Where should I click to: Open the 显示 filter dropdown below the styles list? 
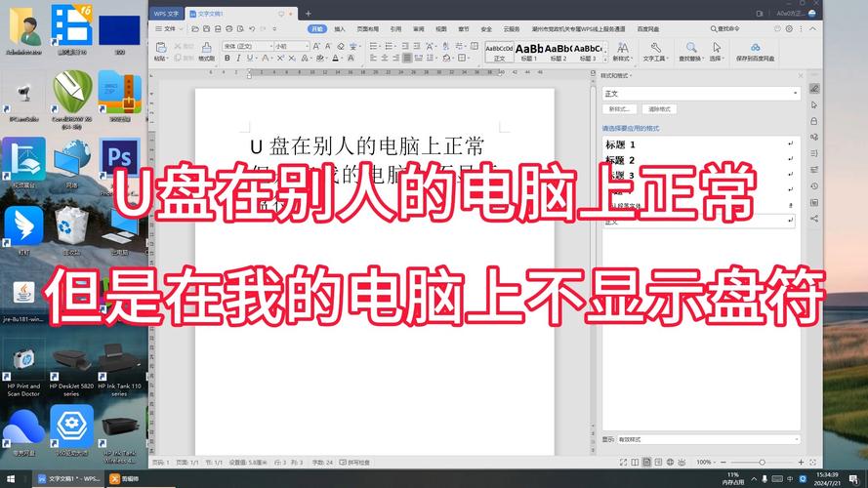tap(709, 439)
